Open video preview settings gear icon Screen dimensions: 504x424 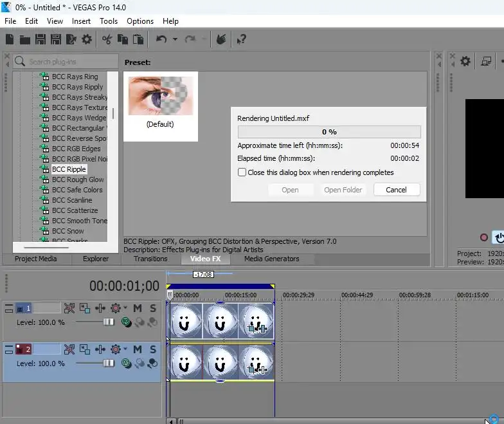pos(465,60)
